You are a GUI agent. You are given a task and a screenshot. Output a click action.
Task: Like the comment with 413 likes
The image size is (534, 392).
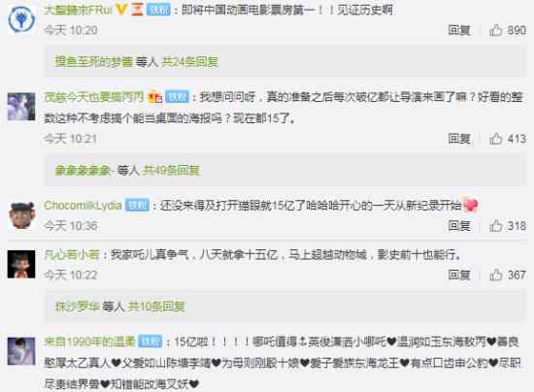point(496,139)
